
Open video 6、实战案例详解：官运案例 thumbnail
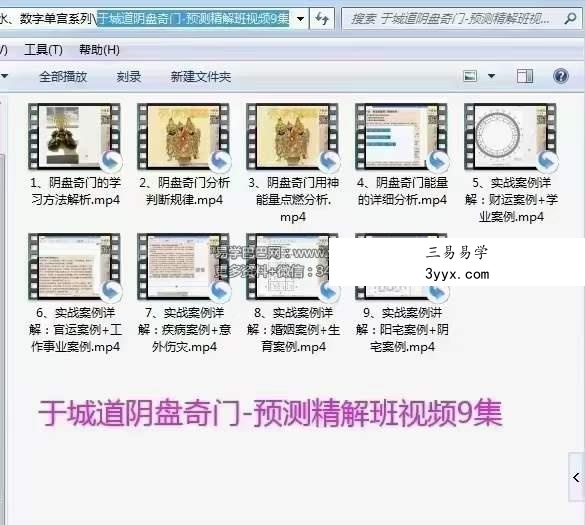pos(75,266)
